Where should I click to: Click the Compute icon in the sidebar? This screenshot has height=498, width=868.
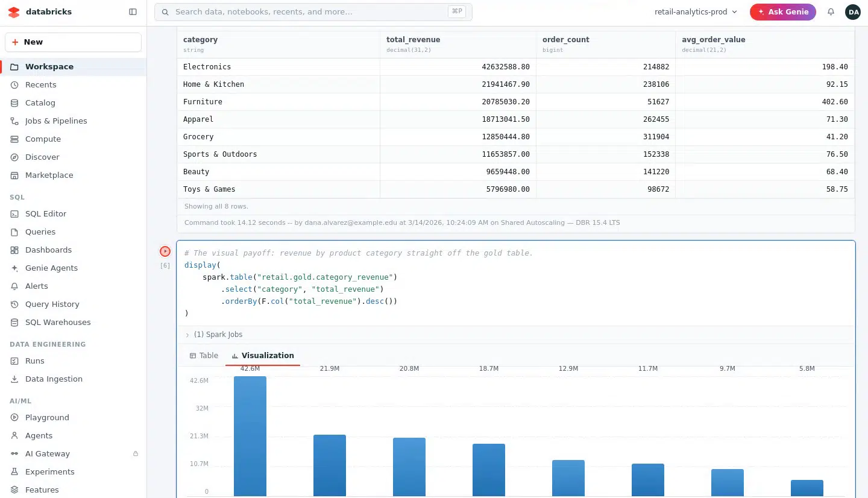coord(14,139)
